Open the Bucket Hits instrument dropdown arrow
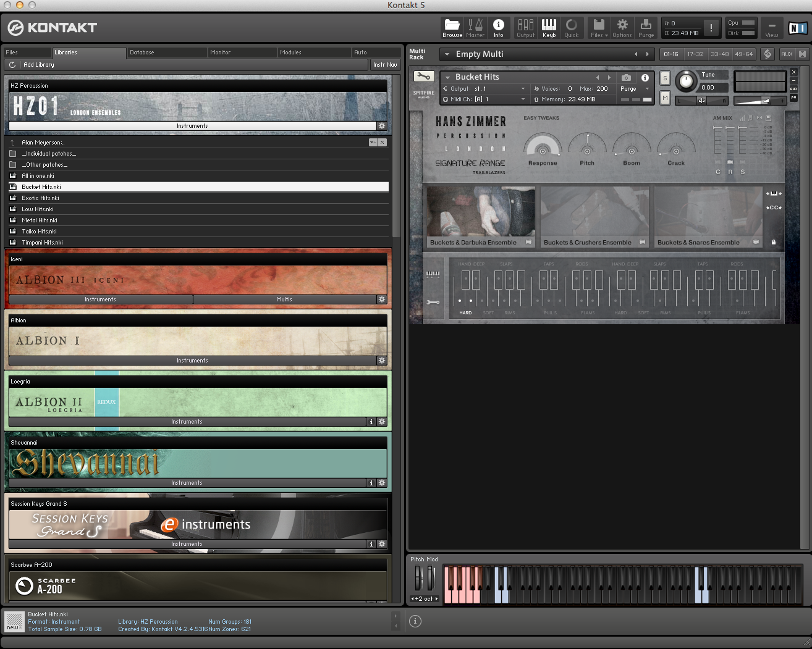Viewport: 812px width, 649px height. pyautogui.click(x=447, y=77)
